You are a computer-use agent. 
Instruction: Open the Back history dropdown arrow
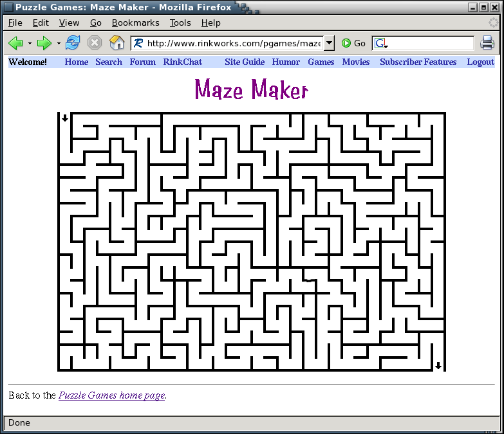coord(30,43)
